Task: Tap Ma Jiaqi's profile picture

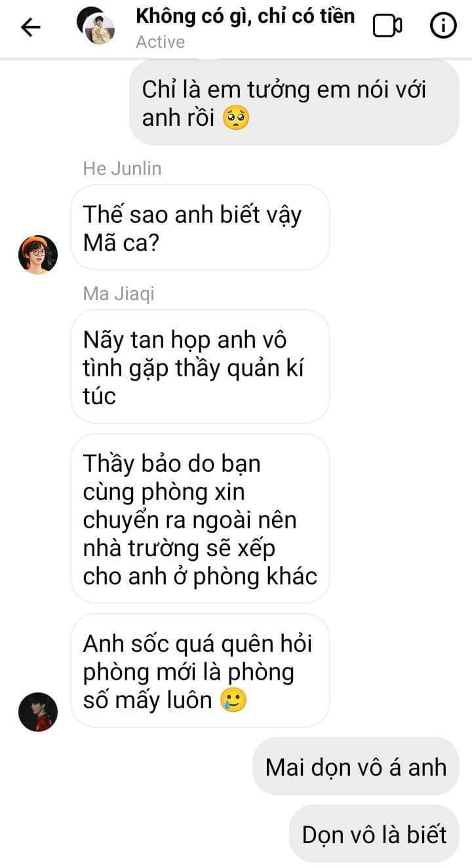Action: (x=38, y=711)
